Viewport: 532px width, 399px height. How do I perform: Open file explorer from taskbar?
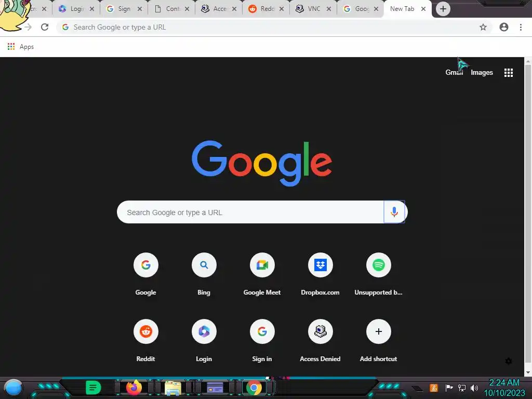click(172, 388)
